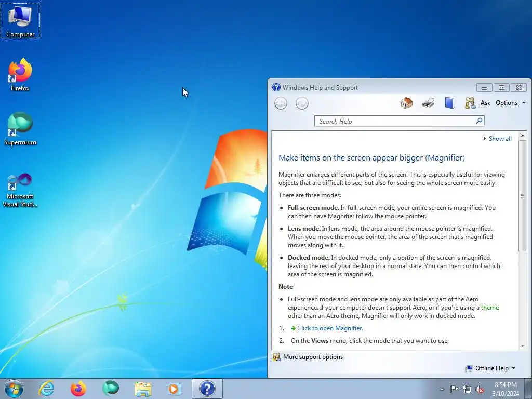
Task: Go forward in Help and Support
Action: pos(302,103)
